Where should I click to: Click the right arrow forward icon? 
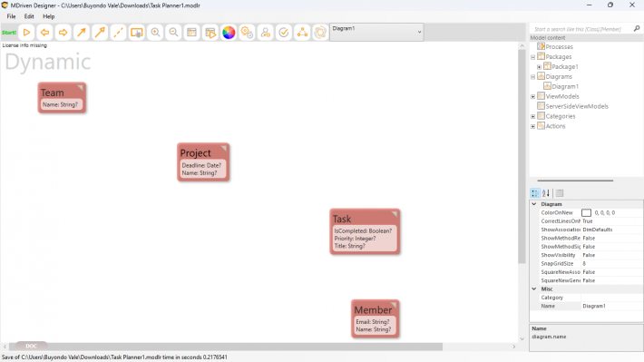click(x=63, y=33)
